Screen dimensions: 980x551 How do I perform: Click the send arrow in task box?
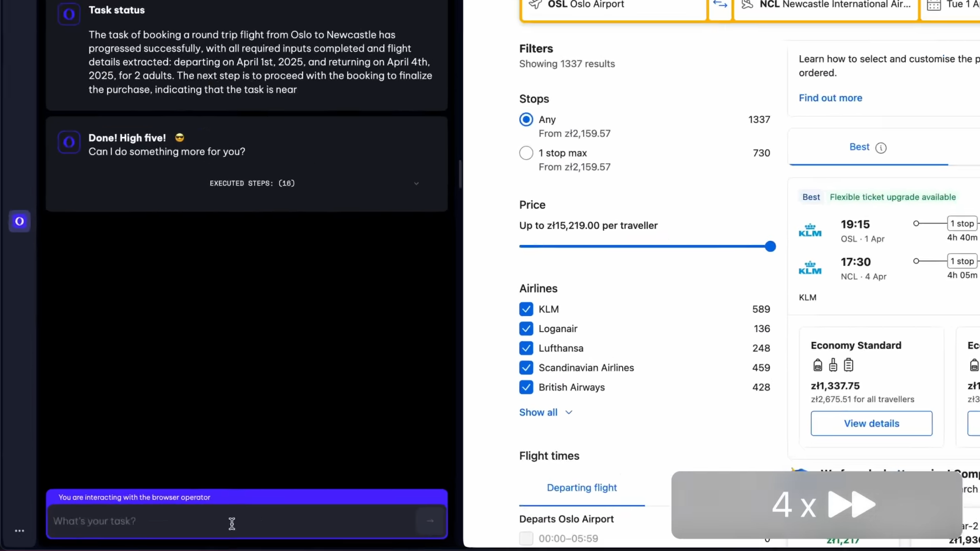(430, 521)
